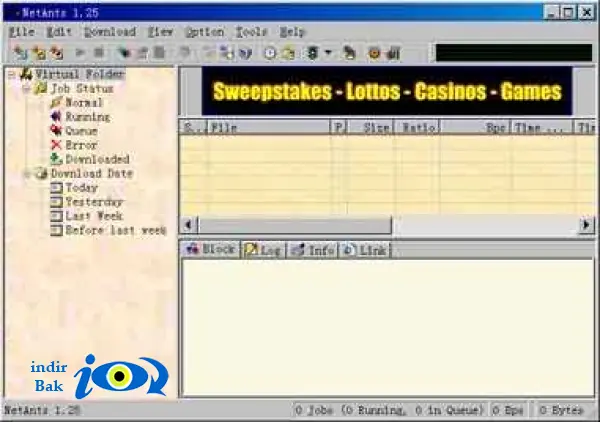Switch to the Link tab
The height and width of the screenshot is (422, 600).
pyautogui.click(x=365, y=250)
